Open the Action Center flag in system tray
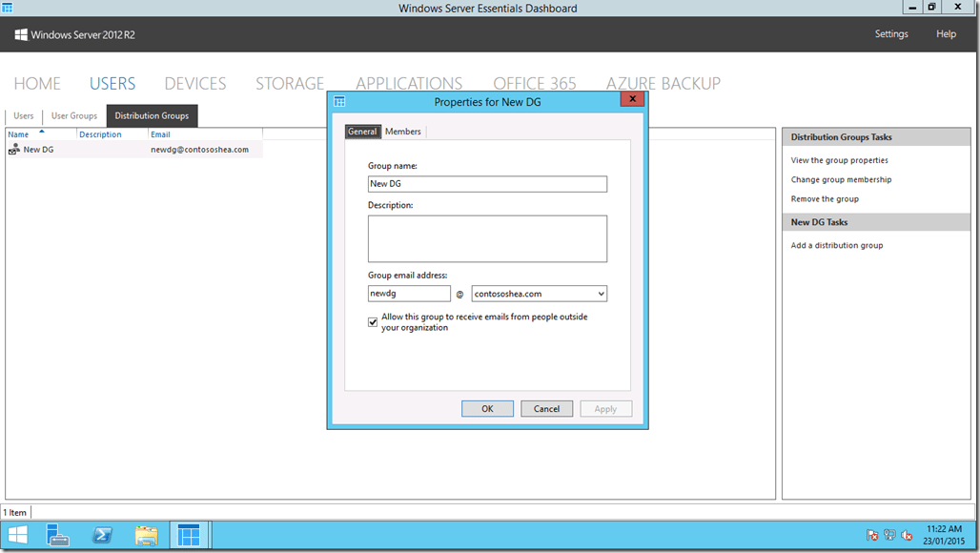The image size is (980, 553). coord(870,535)
